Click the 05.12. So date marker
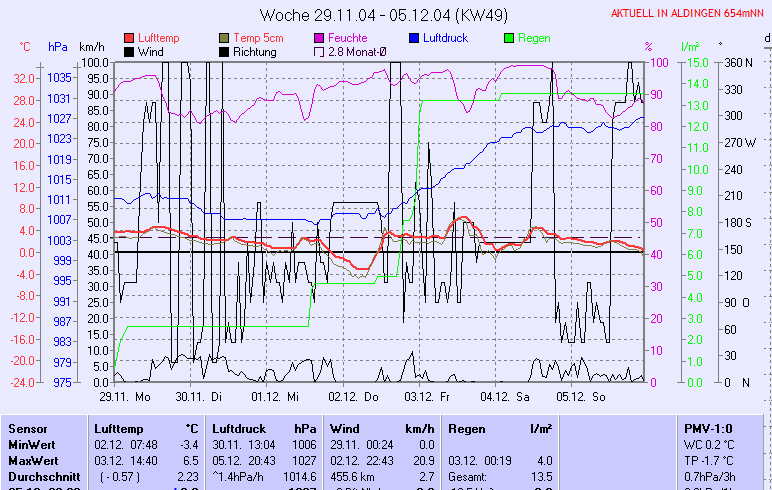This screenshot has height=490, width=772. click(x=582, y=396)
